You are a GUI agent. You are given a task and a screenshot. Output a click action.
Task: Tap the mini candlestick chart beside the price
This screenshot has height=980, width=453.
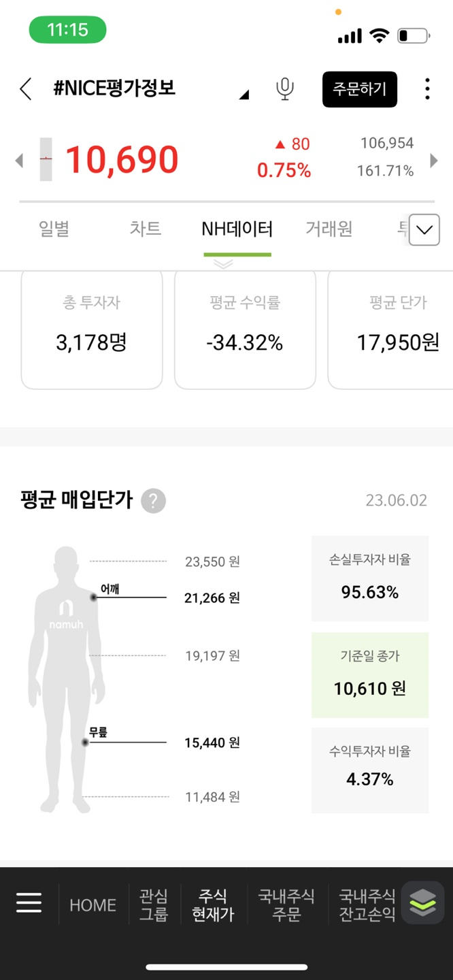(x=46, y=160)
